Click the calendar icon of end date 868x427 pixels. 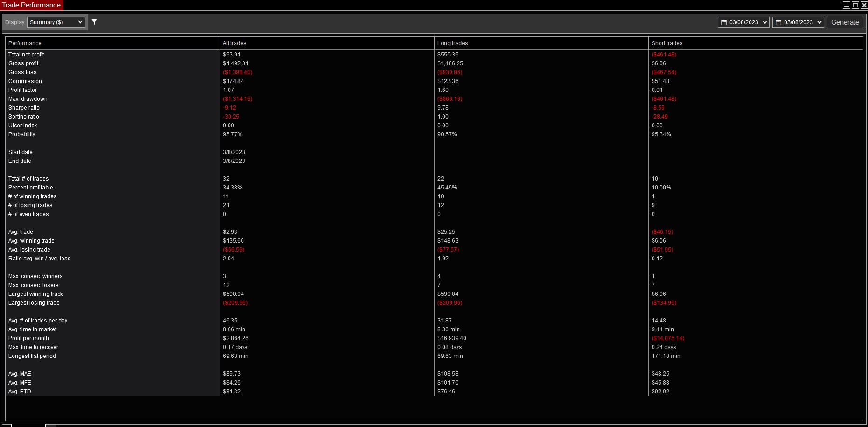click(778, 22)
